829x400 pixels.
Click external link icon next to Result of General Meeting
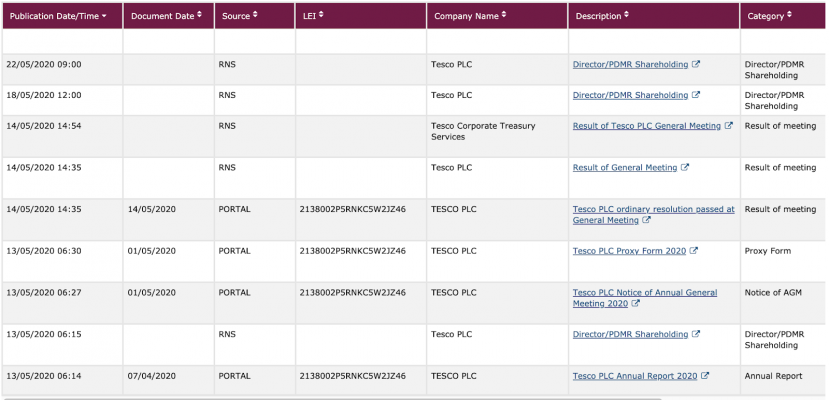[685, 168]
